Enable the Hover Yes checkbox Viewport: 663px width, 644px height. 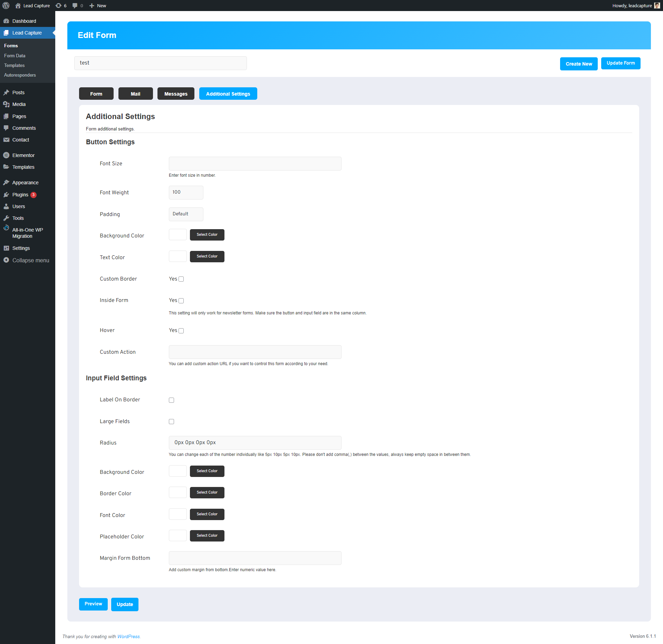[x=181, y=331]
